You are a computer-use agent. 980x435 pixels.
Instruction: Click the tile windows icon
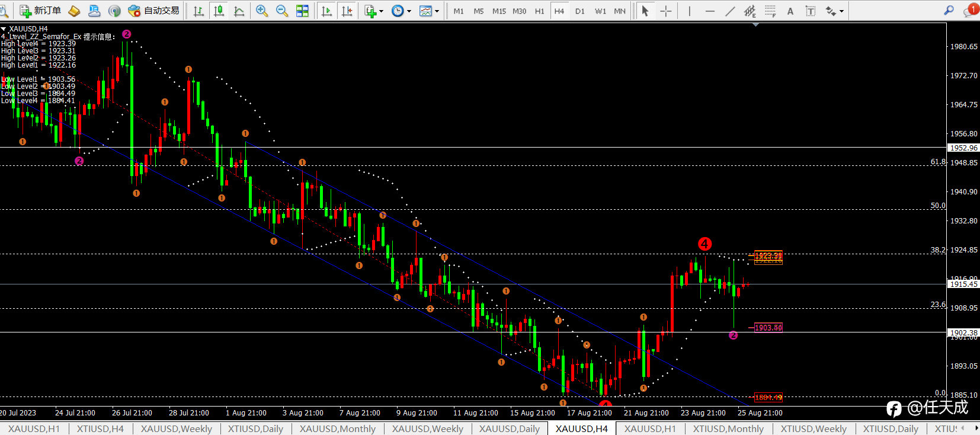point(302,11)
